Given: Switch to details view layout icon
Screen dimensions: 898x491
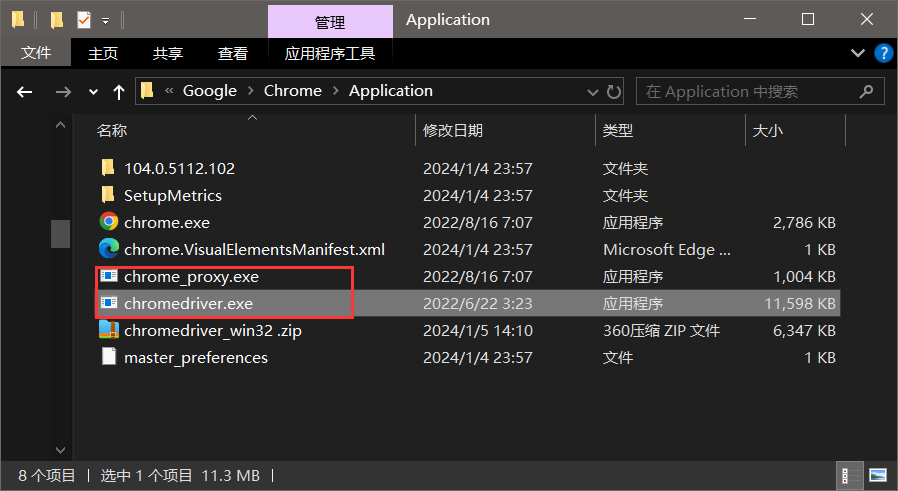Looking at the screenshot, I should (x=849, y=475).
